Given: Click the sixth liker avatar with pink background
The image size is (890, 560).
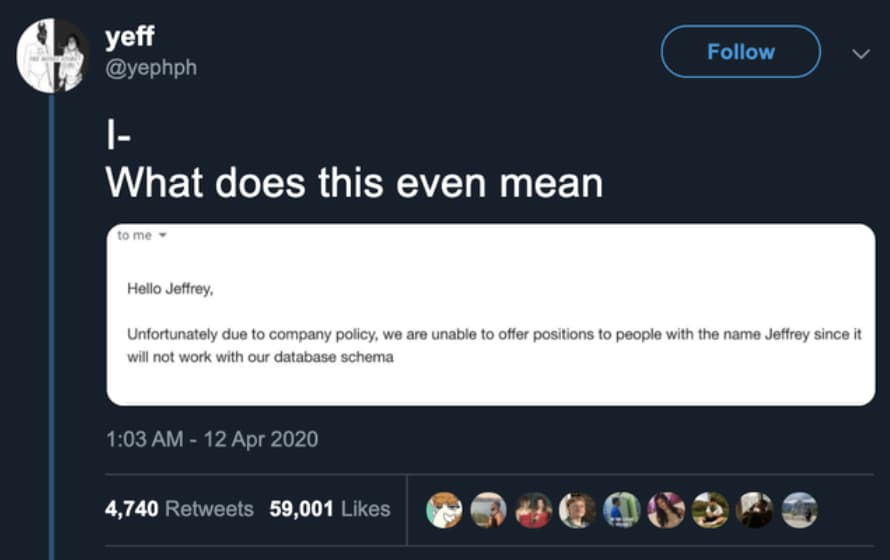Looking at the screenshot, I should pyautogui.click(x=666, y=509).
